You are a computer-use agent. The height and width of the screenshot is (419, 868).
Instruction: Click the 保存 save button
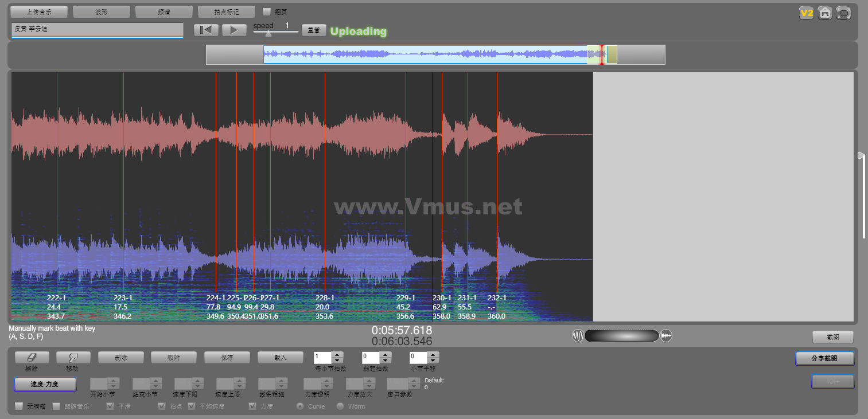coord(227,357)
